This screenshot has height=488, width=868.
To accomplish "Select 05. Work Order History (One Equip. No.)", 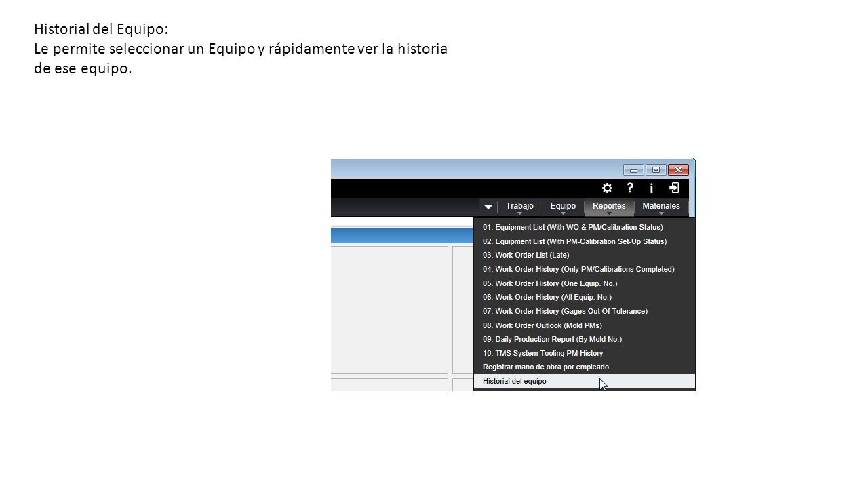I will (x=584, y=283).
